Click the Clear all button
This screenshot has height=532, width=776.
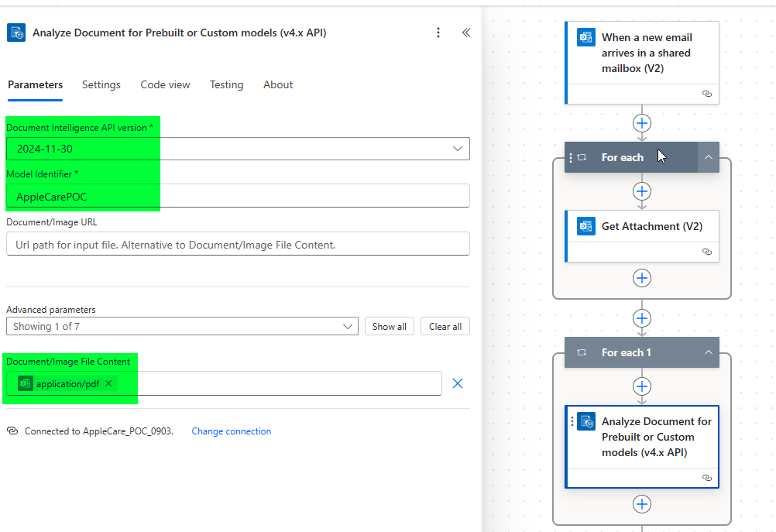(445, 326)
